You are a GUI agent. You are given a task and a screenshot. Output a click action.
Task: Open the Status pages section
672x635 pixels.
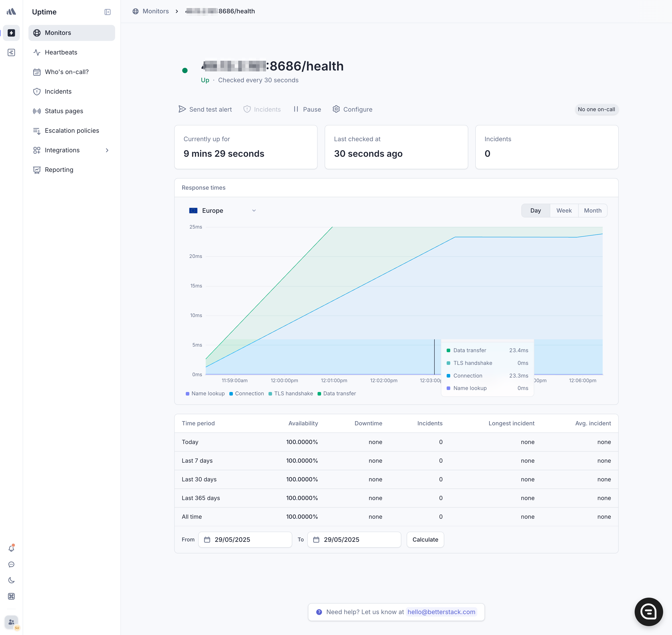click(64, 111)
